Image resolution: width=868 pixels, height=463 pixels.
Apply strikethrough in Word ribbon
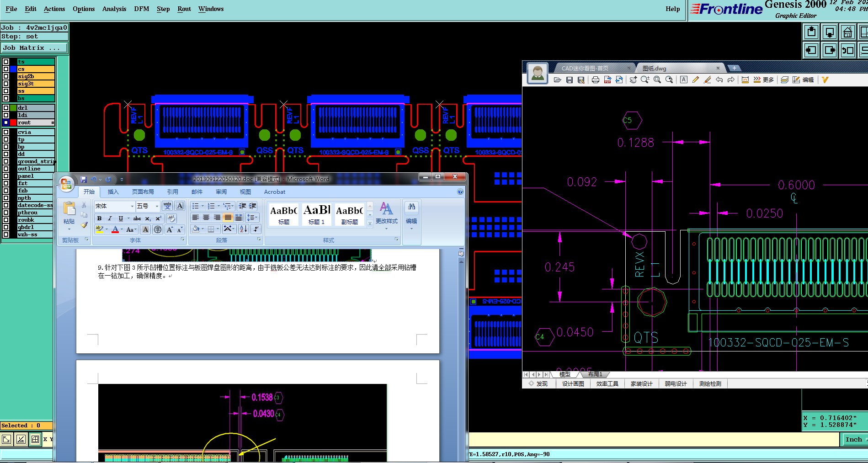[137, 218]
